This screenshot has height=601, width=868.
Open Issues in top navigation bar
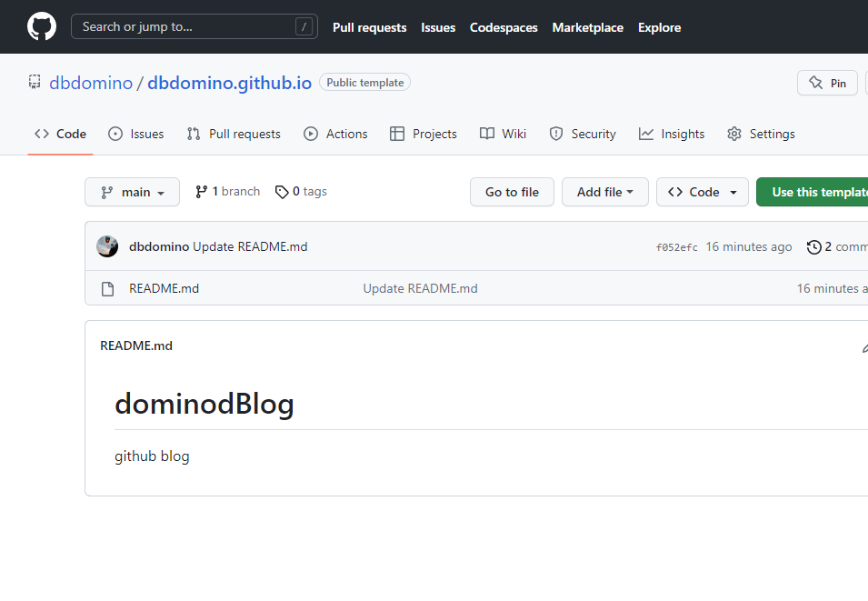point(438,27)
